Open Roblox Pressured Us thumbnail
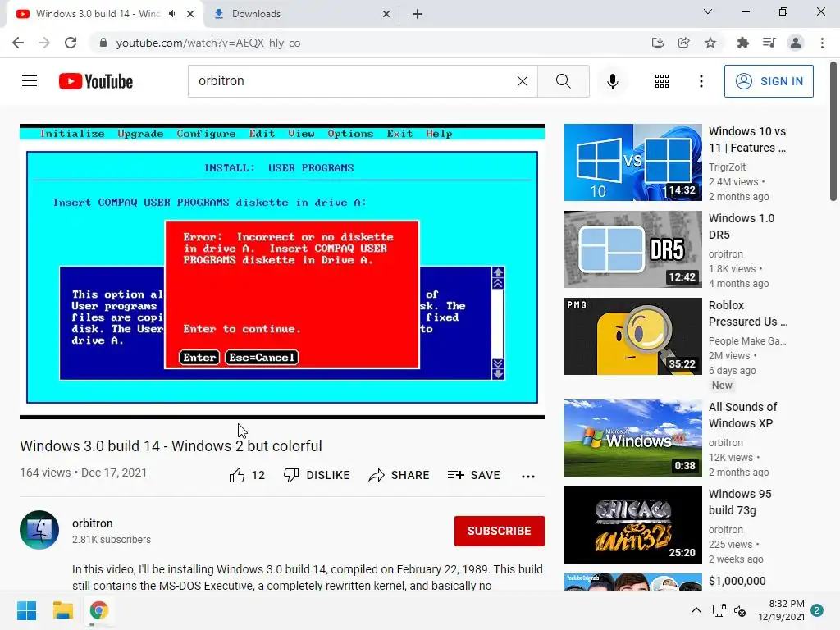This screenshot has height=630, width=840. coord(632,336)
